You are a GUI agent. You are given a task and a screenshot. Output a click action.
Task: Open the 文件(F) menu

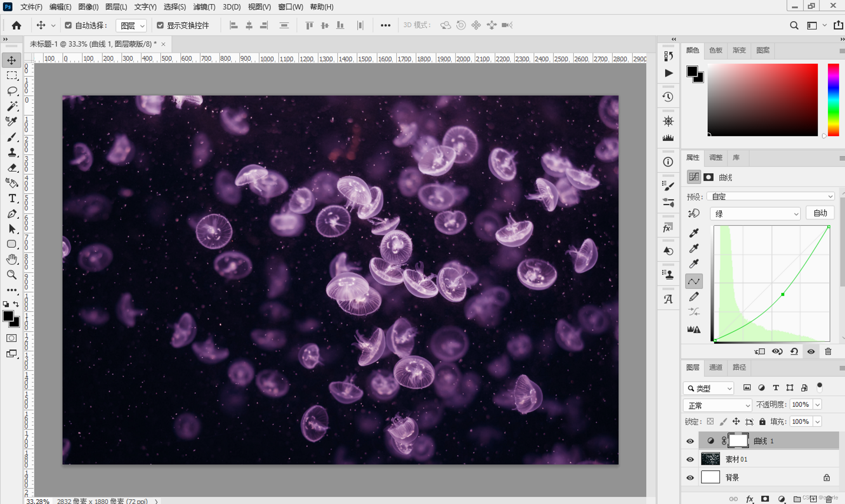pyautogui.click(x=31, y=7)
